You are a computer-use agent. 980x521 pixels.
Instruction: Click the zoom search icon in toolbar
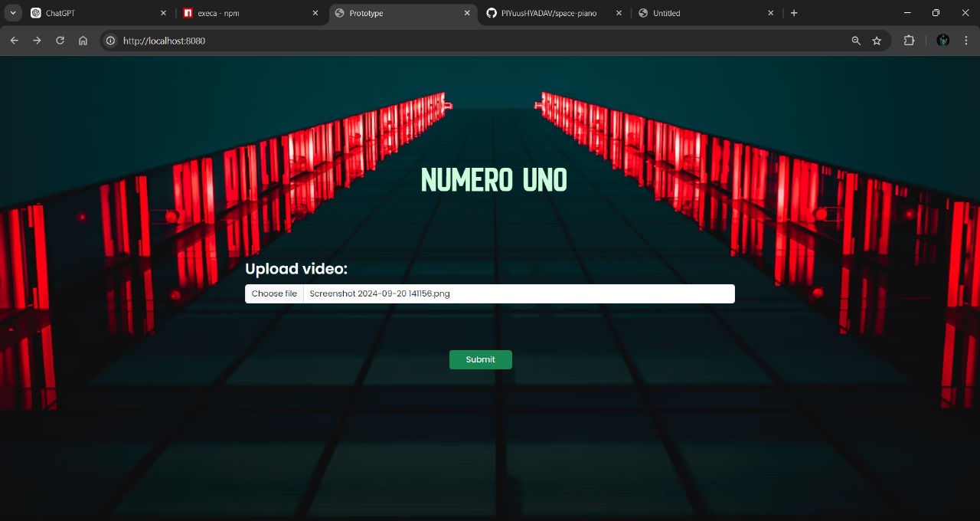(x=855, y=41)
